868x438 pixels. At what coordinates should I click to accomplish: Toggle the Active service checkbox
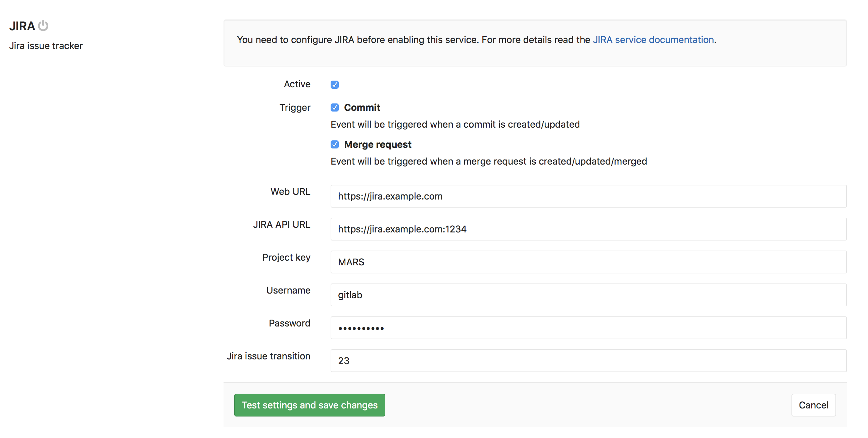(x=335, y=84)
